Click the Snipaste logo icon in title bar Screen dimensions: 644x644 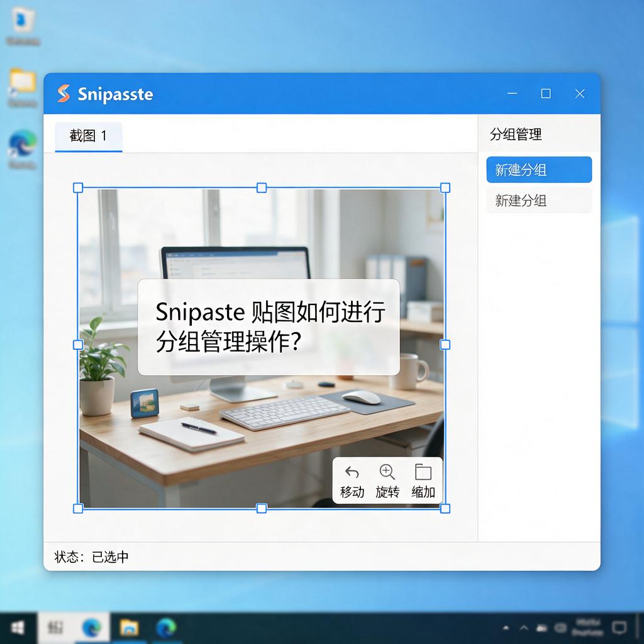click(x=64, y=94)
